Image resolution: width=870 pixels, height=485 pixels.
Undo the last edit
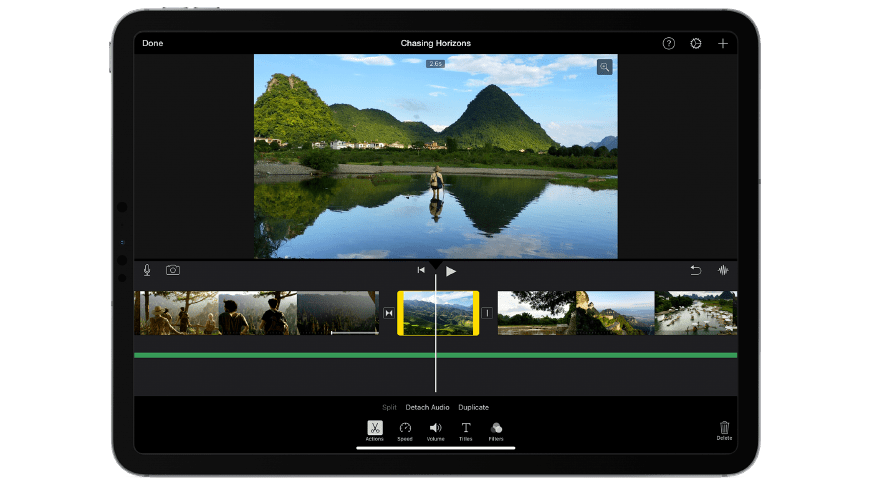[695, 270]
